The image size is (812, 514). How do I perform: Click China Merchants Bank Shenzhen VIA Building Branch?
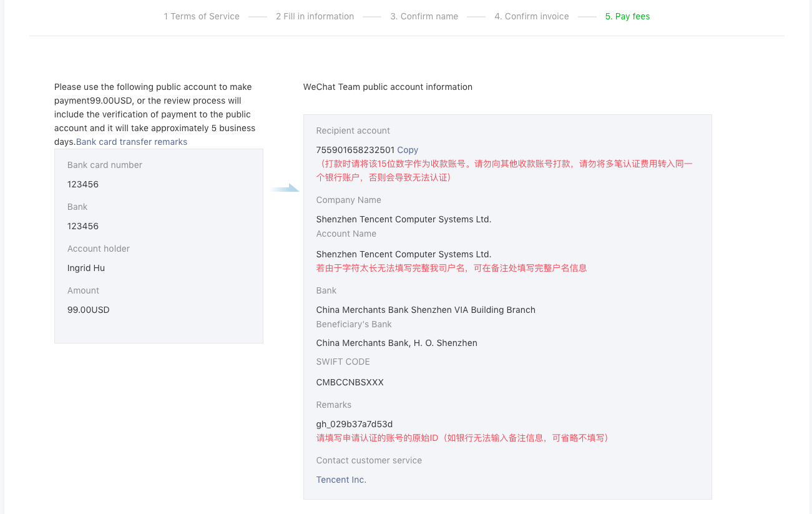coord(426,310)
